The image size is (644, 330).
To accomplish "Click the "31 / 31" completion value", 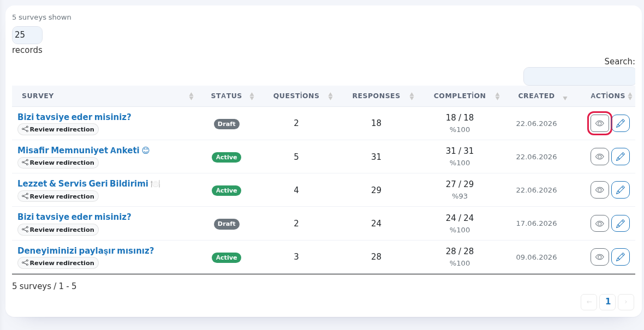I will pyautogui.click(x=460, y=151).
